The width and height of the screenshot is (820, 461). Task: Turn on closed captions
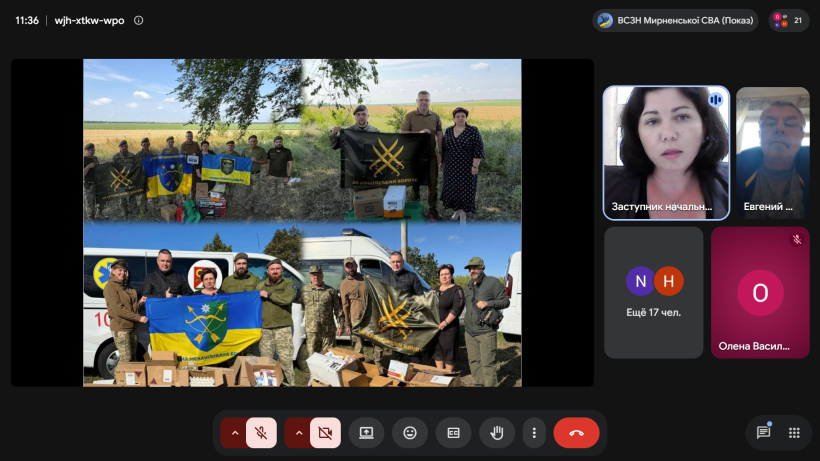point(453,433)
